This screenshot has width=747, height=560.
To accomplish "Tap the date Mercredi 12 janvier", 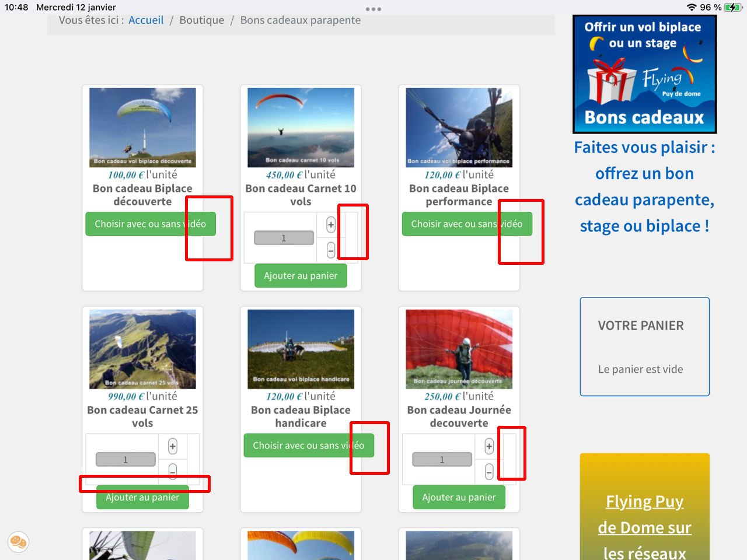I will pyautogui.click(x=76, y=7).
